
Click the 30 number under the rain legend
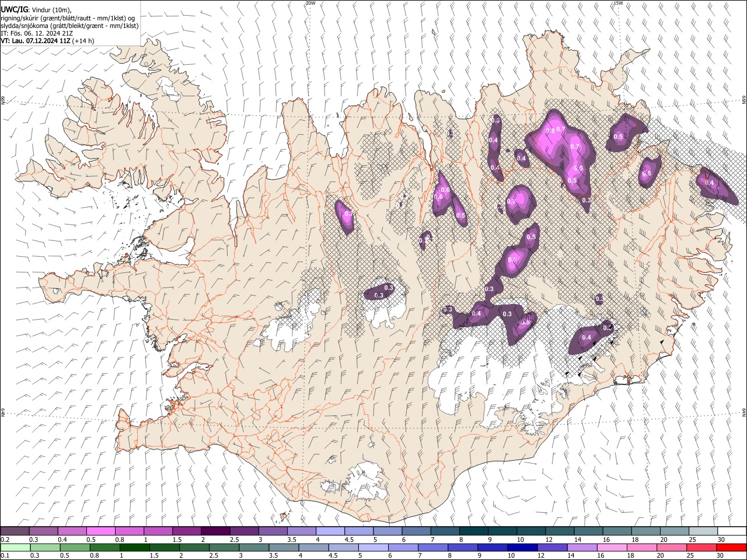point(721,556)
